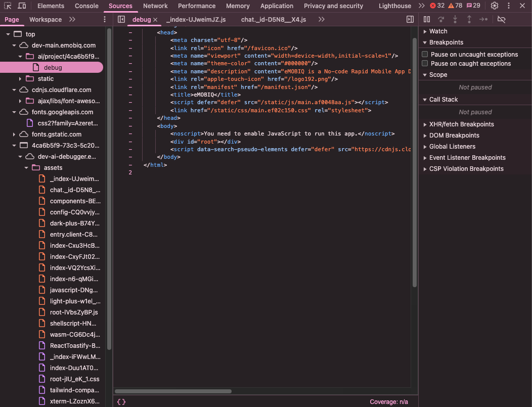
Task: Enable Pause on uncaught exceptions
Action: pyautogui.click(x=425, y=55)
